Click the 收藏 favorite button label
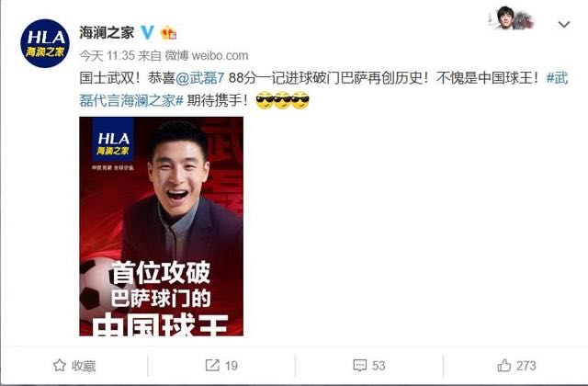The width and height of the screenshot is (588, 386). tap(84, 366)
